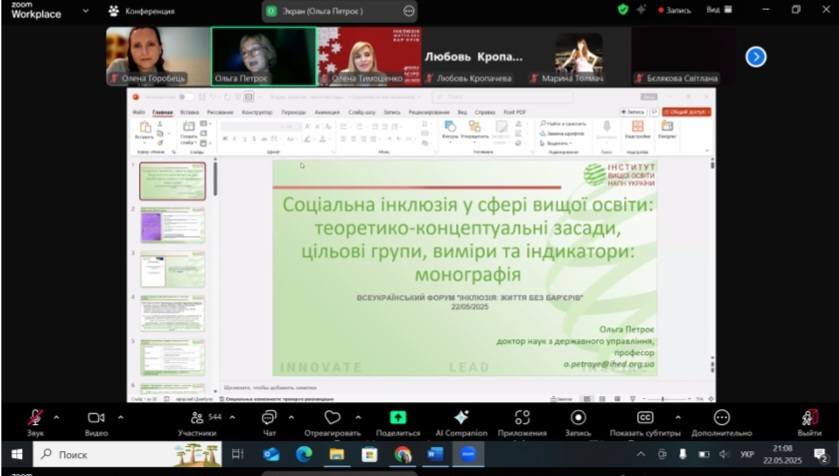
Task: Open the Конференция meeting tab
Action: coord(142,11)
